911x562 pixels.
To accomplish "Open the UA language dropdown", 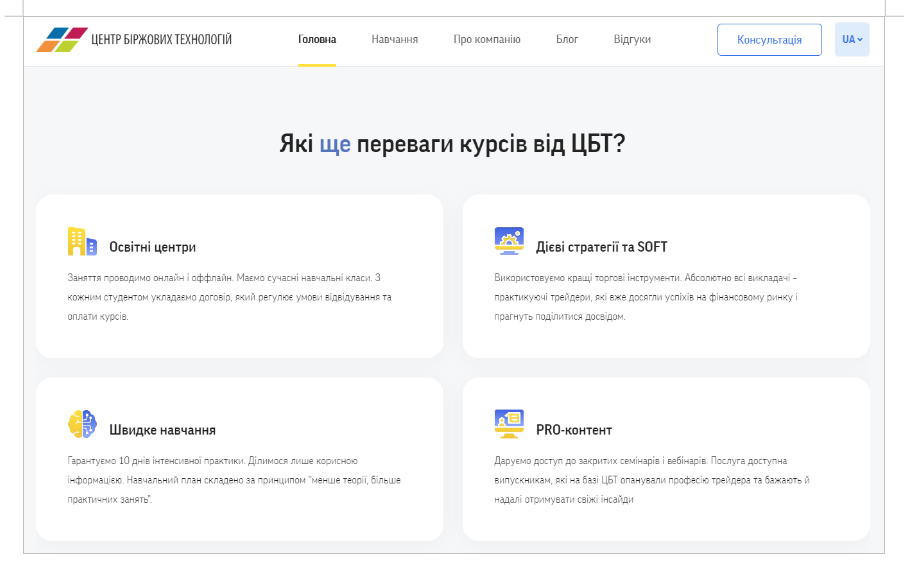I will (x=852, y=40).
